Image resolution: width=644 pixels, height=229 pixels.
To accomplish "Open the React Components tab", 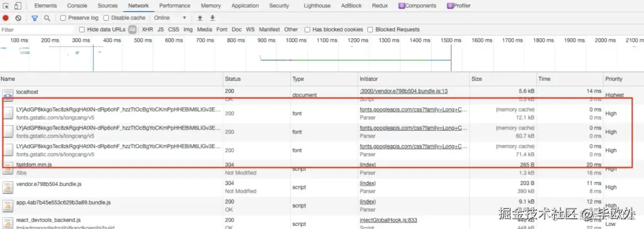I will click(418, 6).
